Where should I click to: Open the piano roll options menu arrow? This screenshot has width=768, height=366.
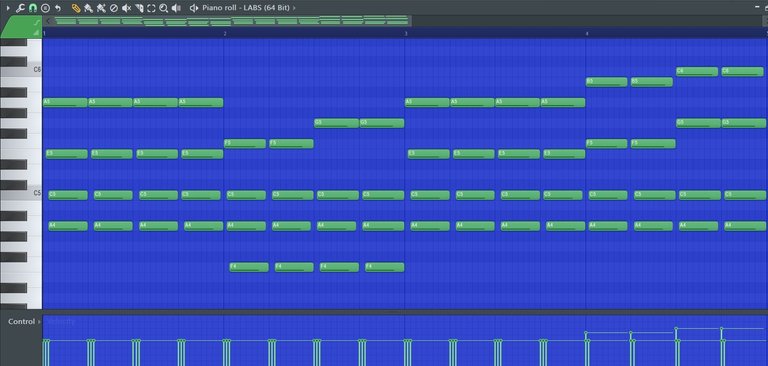tap(8, 8)
